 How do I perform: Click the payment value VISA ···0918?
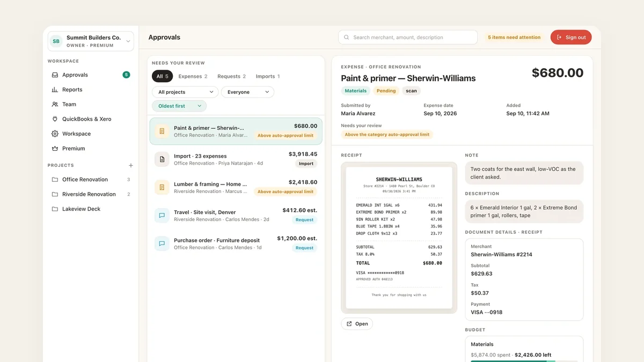pos(486,312)
